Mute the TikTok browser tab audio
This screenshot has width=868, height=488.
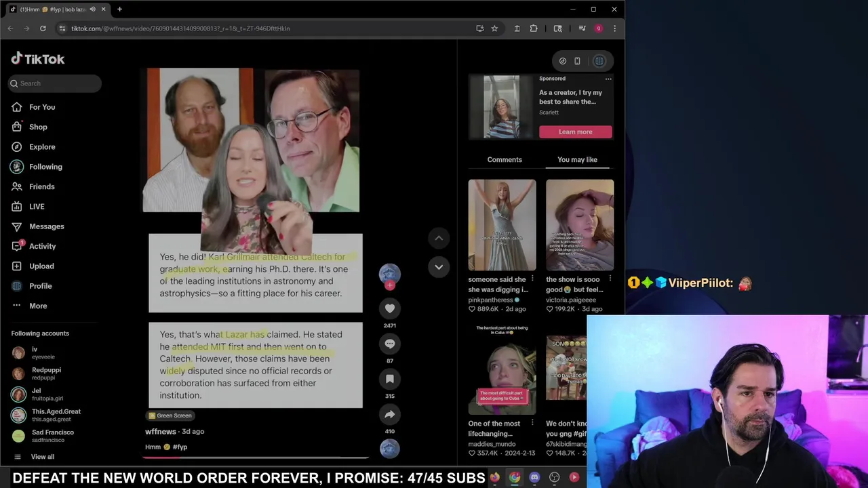click(x=93, y=9)
